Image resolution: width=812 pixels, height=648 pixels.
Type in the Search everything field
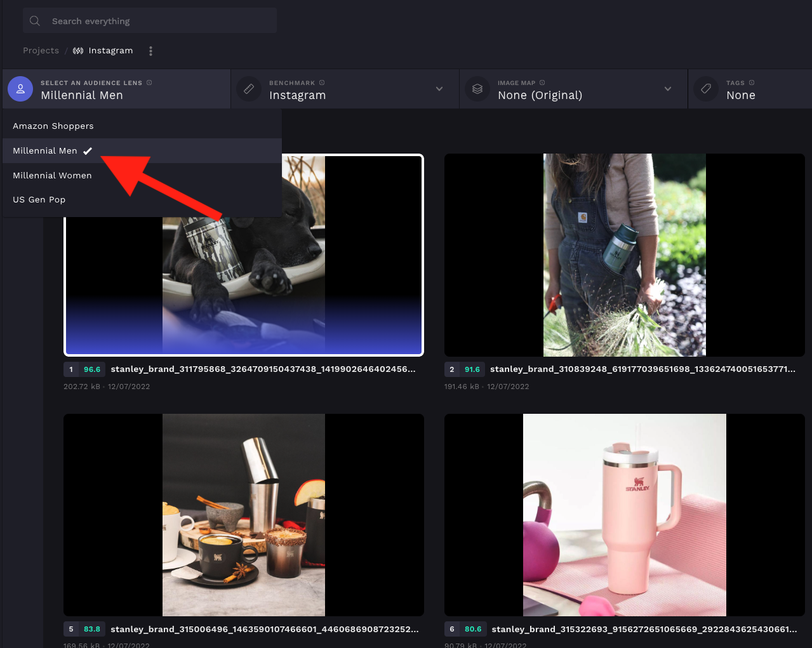[159, 21]
